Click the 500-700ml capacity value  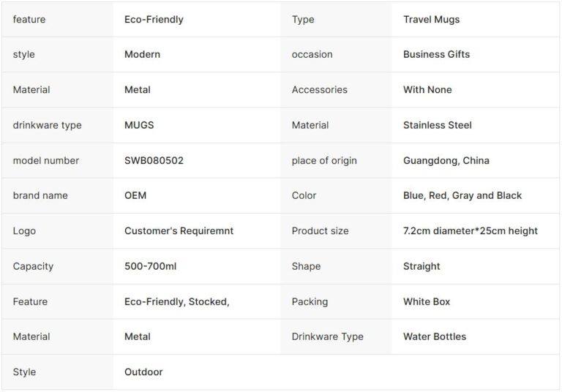[x=150, y=266]
